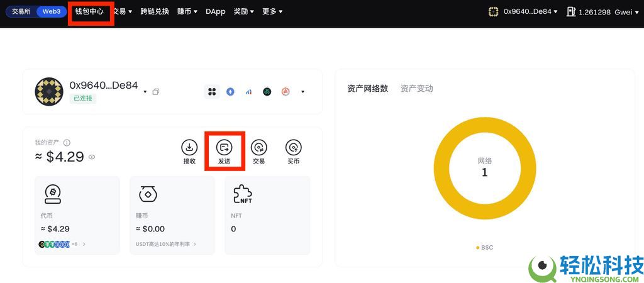
Task: Click the BSC legend entry below chart
Action: pos(485,247)
